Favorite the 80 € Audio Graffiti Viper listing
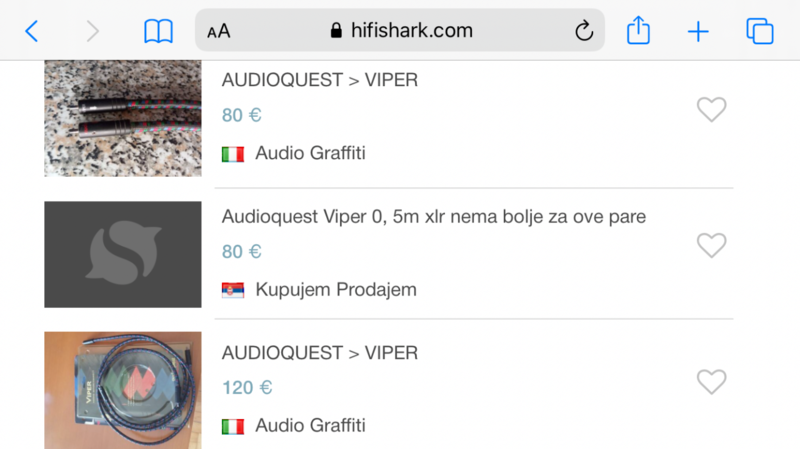This screenshot has width=800, height=449. (711, 109)
